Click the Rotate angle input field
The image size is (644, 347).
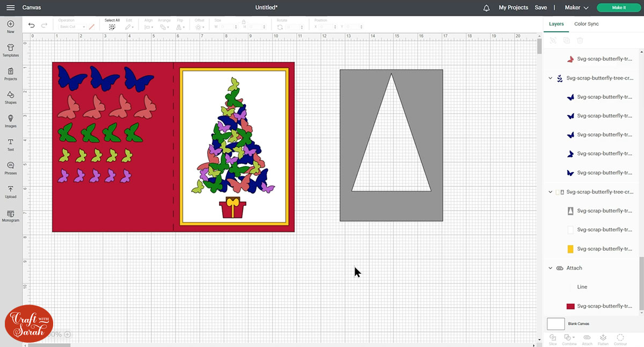[x=296, y=27]
